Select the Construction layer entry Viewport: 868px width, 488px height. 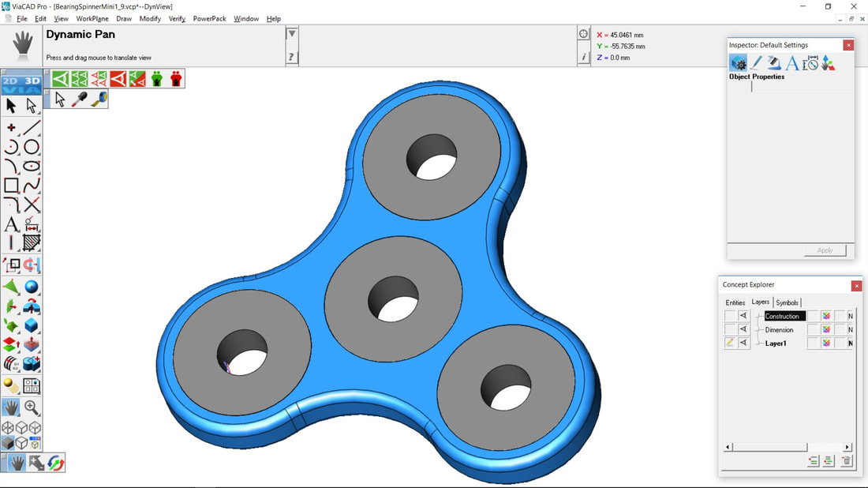tap(784, 316)
